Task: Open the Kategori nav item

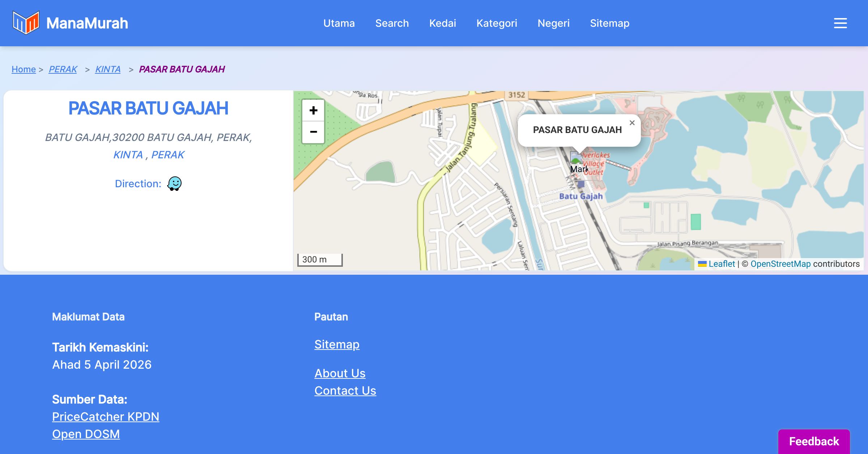Action: tap(497, 23)
